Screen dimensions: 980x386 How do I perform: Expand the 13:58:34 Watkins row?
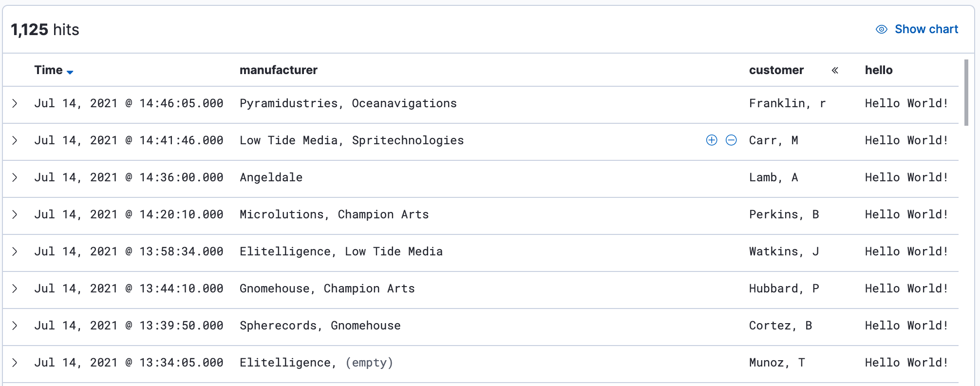(x=15, y=251)
